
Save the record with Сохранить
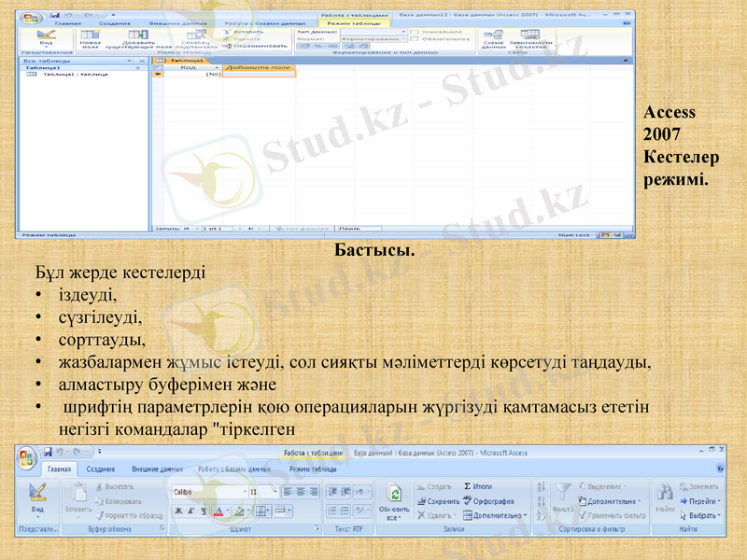click(440, 500)
